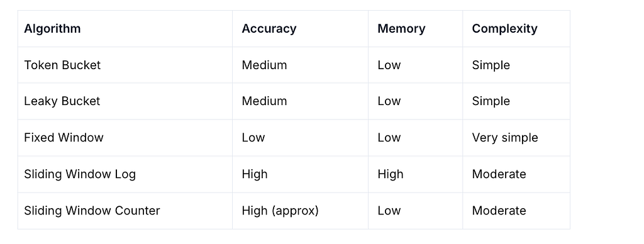Click the Algorithm column header
Image resolution: width=644 pixels, height=244 pixels.
click(52, 29)
